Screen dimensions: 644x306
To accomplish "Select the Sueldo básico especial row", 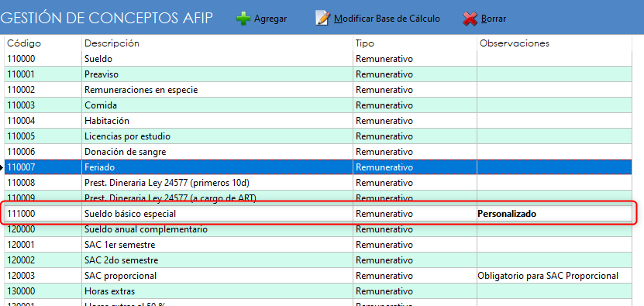I will (x=319, y=214).
